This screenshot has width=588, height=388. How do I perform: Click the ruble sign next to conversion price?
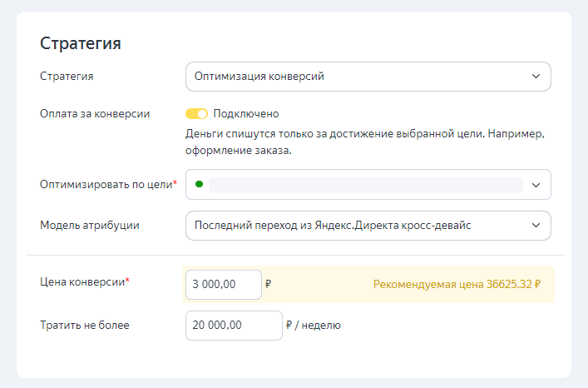click(269, 284)
